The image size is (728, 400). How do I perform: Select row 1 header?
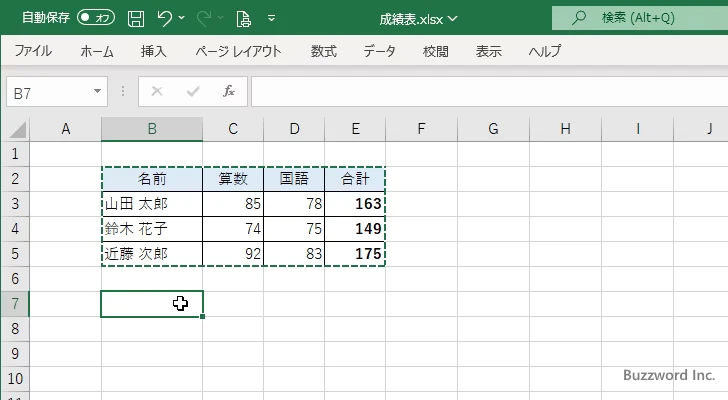click(x=15, y=154)
